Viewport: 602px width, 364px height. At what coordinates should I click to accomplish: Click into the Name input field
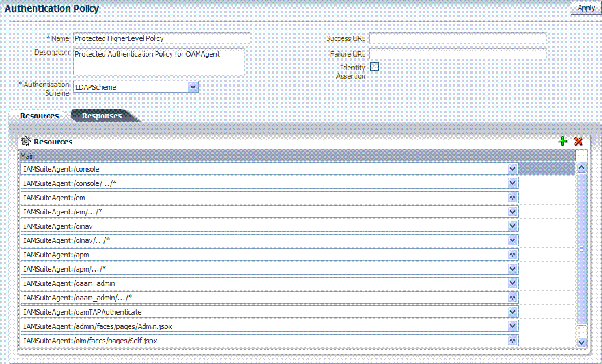[x=161, y=38]
